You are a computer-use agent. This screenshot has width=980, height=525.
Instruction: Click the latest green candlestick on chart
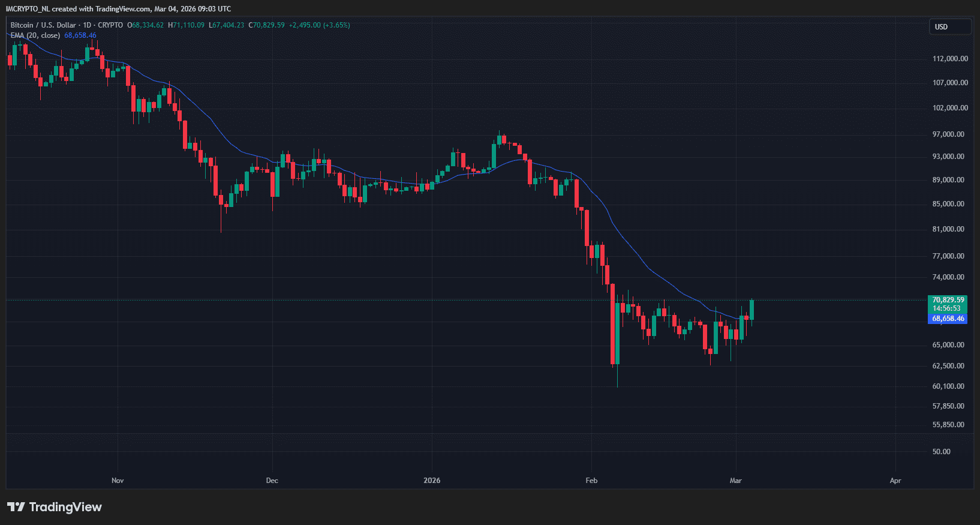point(751,310)
